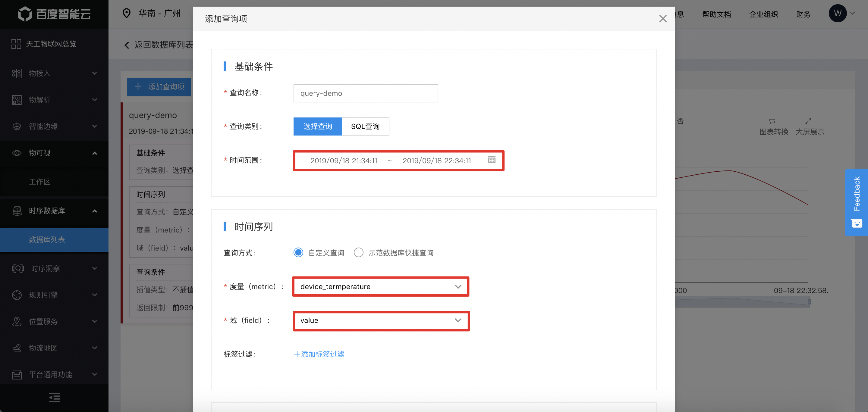Expand the 物接入 menu chevron
Screen dimensions: 868x412
pos(95,73)
